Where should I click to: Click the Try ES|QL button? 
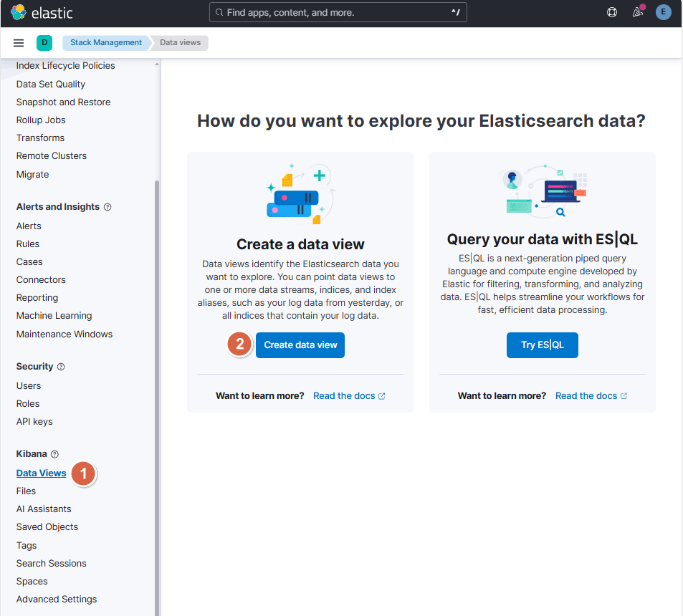pyautogui.click(x=543, y=345)
